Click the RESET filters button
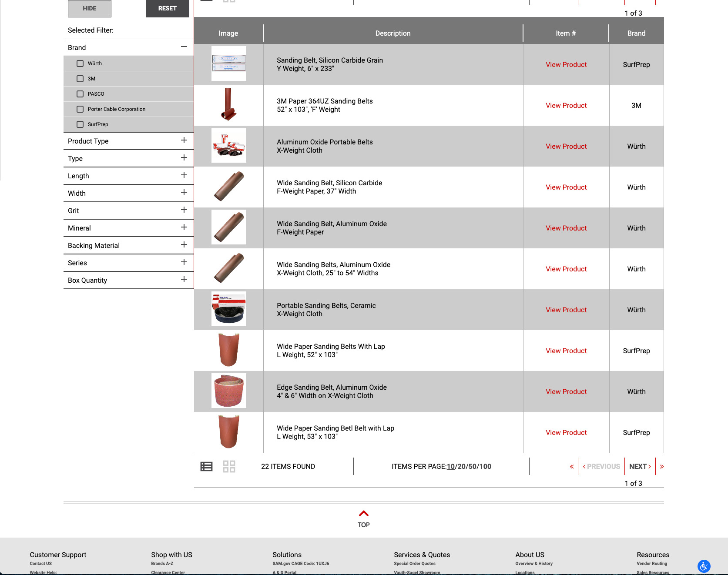Screen dimensions: 728x575 [x=168, y=8]
